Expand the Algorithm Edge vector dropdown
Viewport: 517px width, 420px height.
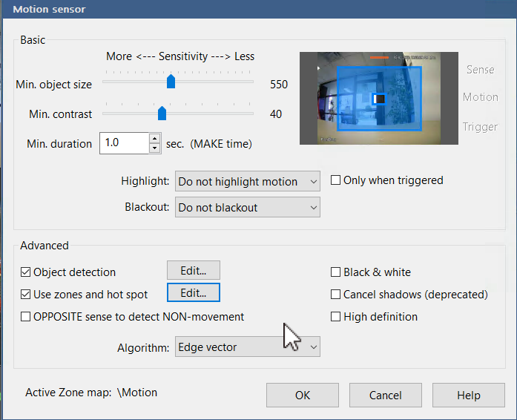[247, 347]
